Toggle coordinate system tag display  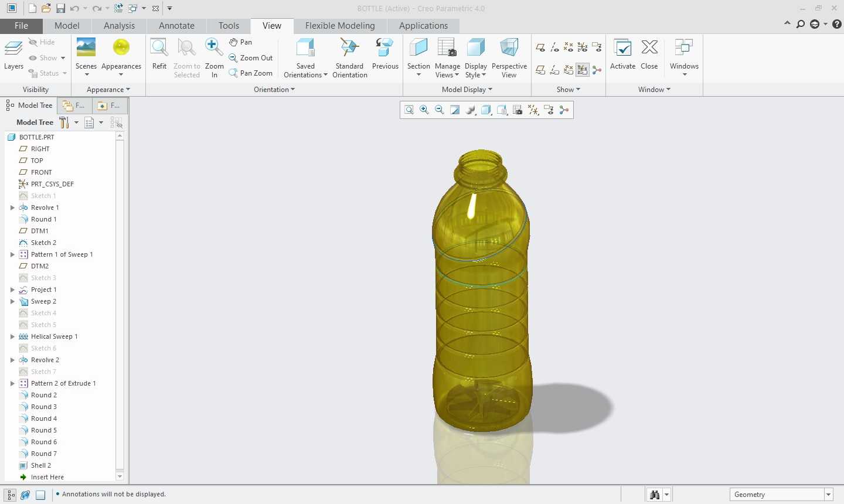point(583,70)
